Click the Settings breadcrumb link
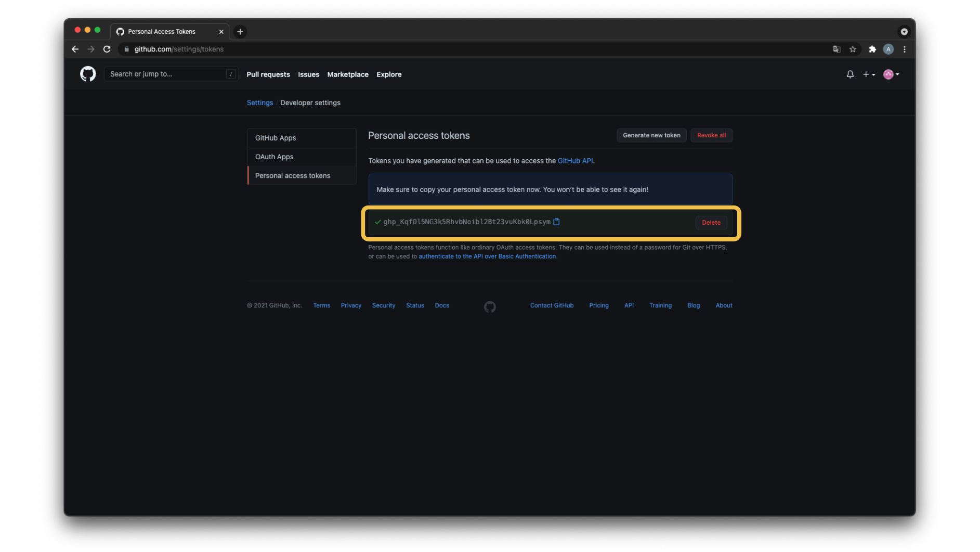Screen dimensions: 980x552 tap(260, 102)
